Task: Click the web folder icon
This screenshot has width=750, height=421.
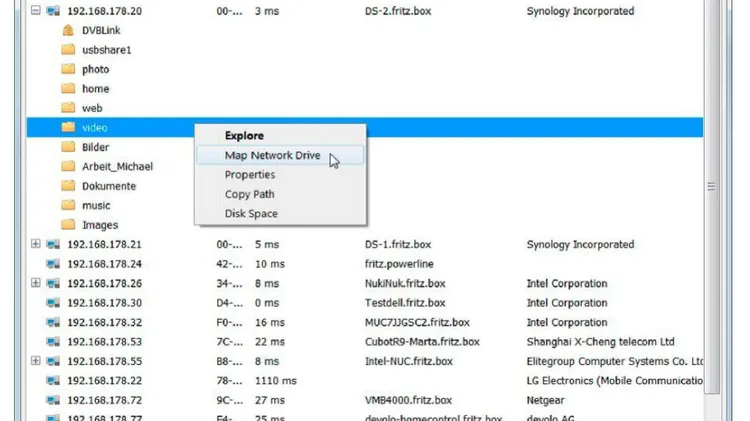Action: [x=68, y=108]
